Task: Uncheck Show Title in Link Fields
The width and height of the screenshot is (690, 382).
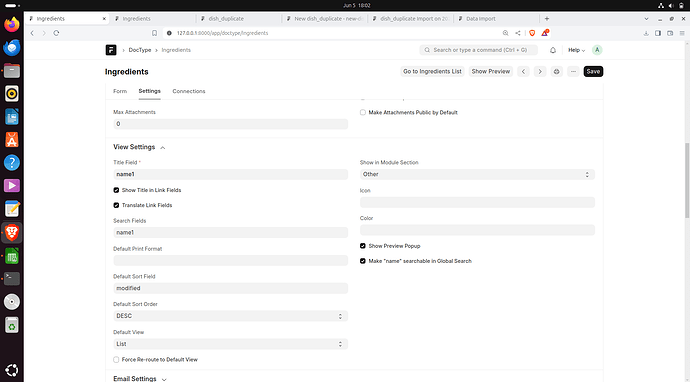Action: [x=116, y=190]
